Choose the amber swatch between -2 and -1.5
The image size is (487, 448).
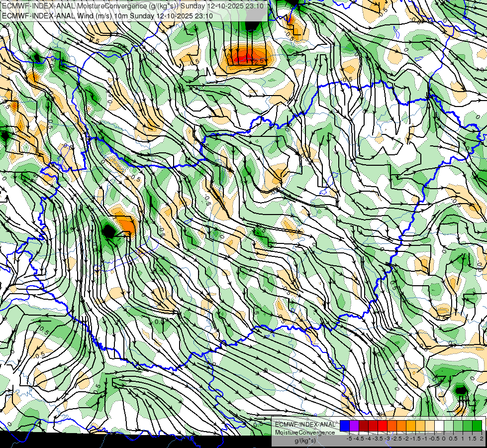click(411, 426)
